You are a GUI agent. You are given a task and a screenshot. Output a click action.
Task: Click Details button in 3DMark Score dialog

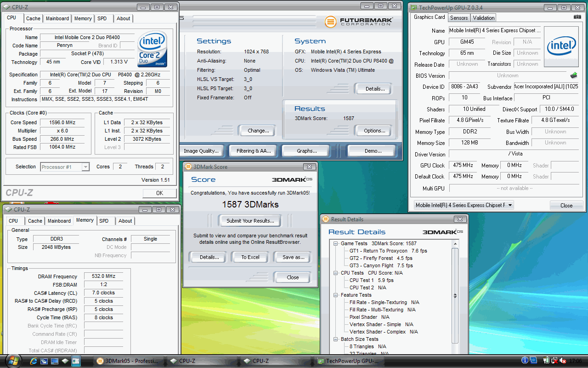pos(209,257)
